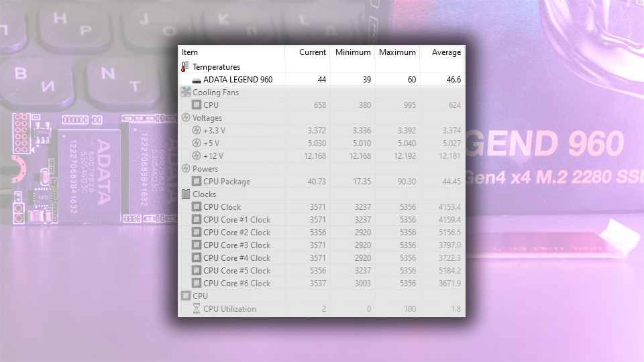This screenshot has height=362, width=644.
Task: Click Core #3 average clock 3797.0
Action: pos(449,245)
